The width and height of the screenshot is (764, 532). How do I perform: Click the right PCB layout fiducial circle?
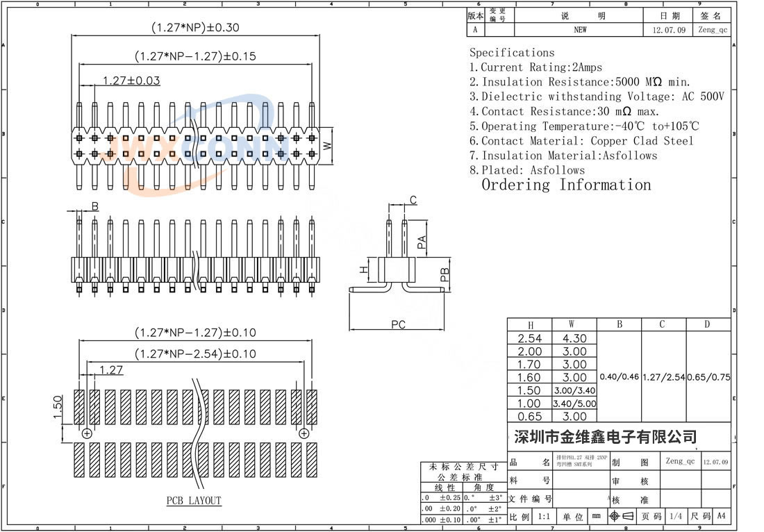(304, 433)
